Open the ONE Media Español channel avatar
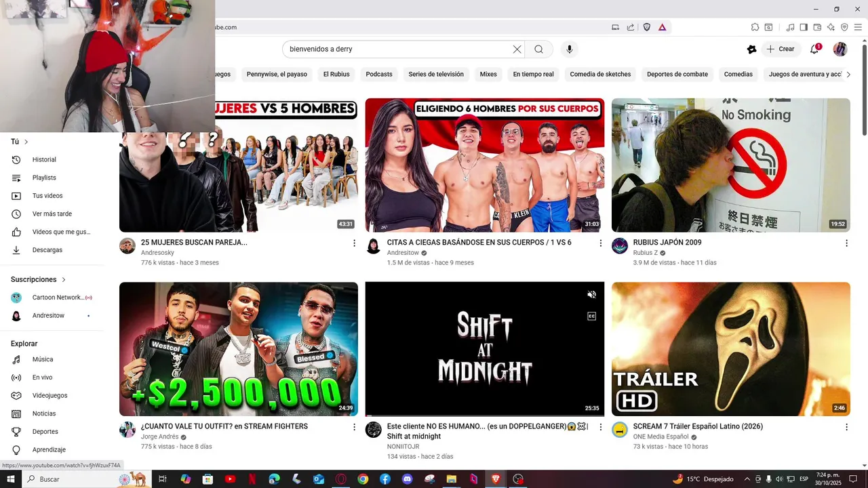 pyautogui.click(x=620, y=430)
